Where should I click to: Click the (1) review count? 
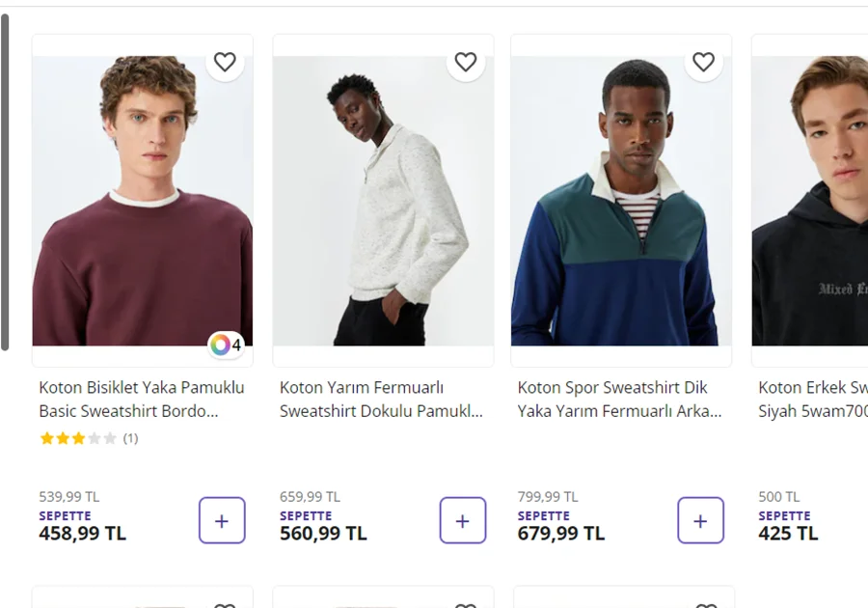point(130,438)
